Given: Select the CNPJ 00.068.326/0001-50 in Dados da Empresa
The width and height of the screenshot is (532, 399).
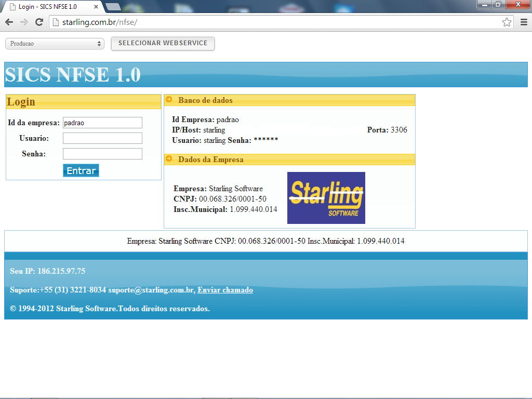Looking at the screenshot, I should (220, 199).
